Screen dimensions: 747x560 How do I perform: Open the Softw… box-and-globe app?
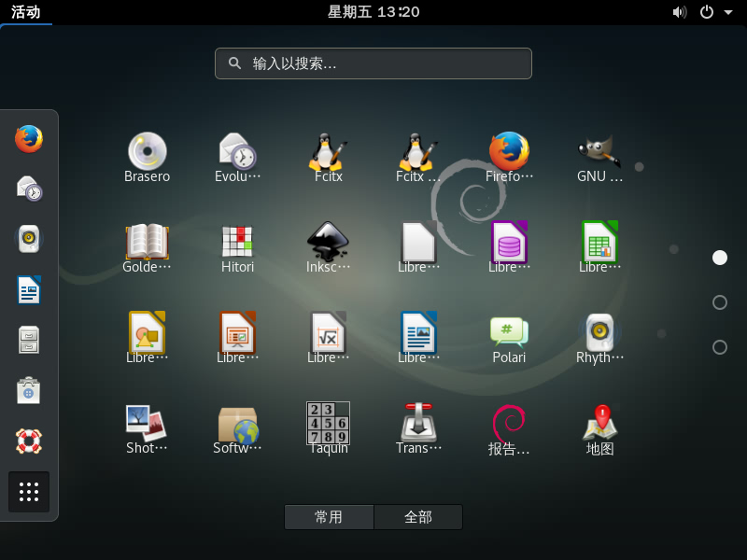point(238,428)
